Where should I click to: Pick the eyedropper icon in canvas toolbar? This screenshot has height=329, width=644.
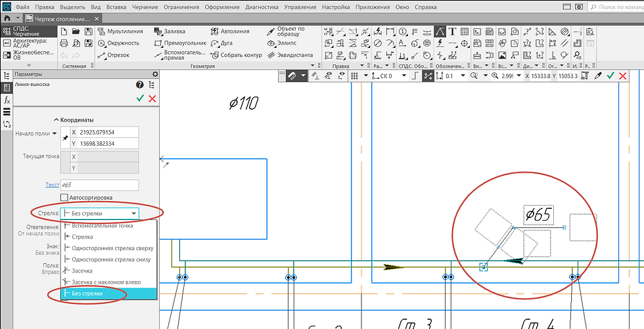pyautogui.click(x=599, y=76)
